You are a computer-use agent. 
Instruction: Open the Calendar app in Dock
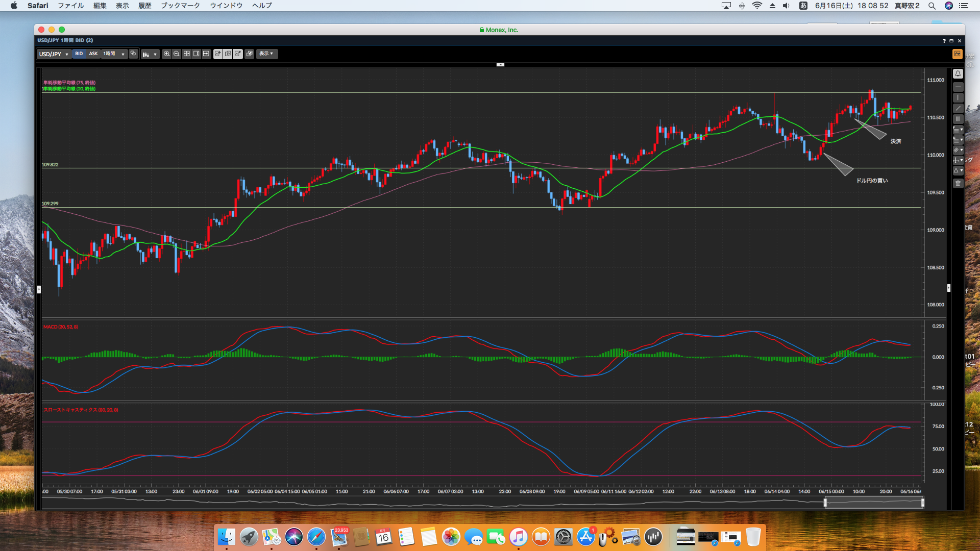(x=383, y=537)
